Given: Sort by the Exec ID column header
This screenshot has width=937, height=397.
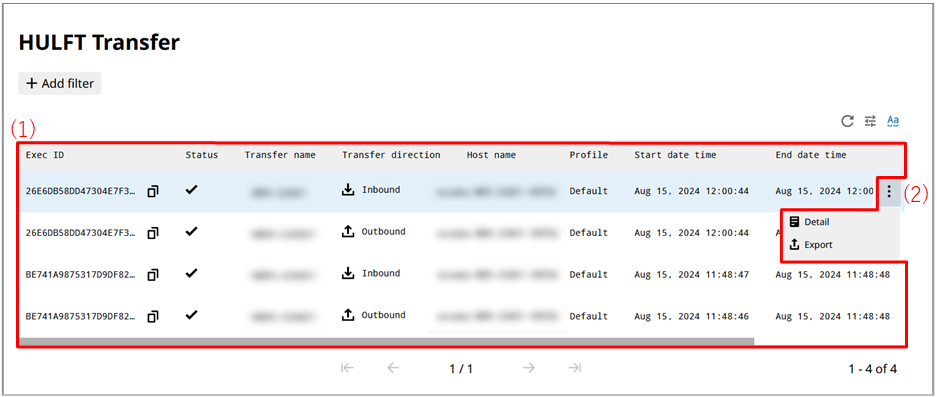Looking at the screenshot, I should pos(45,155).
